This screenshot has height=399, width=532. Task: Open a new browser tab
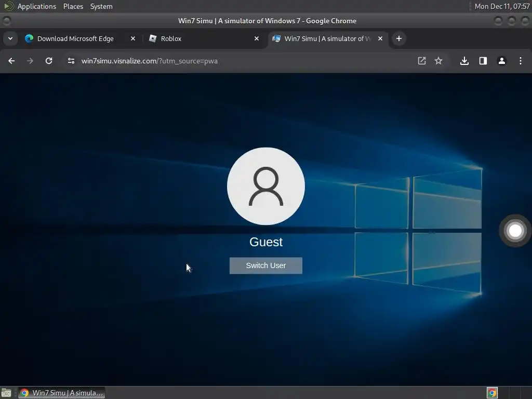click(399, 38)
